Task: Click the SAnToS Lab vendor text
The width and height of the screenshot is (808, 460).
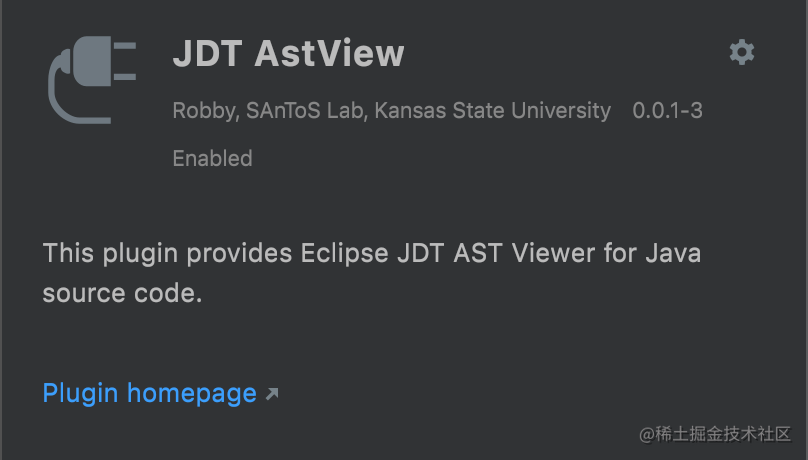Action: pos(305,110)
